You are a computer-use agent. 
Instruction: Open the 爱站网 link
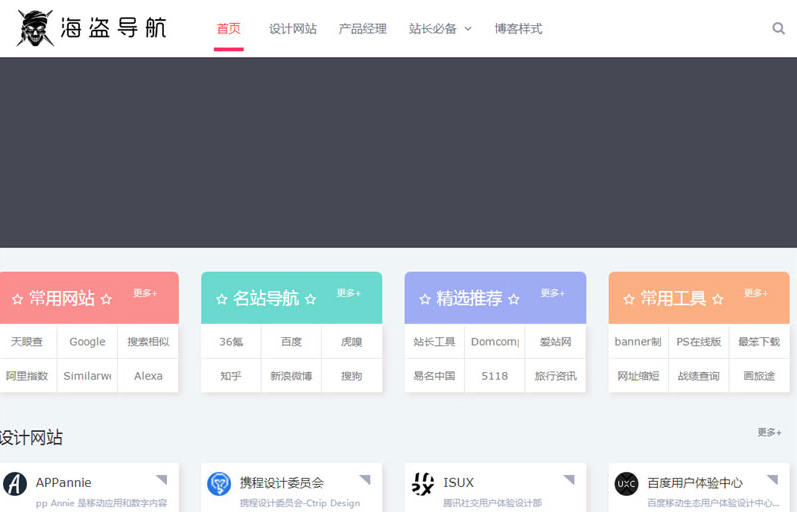pyautogui.click(x=556, y=342)
